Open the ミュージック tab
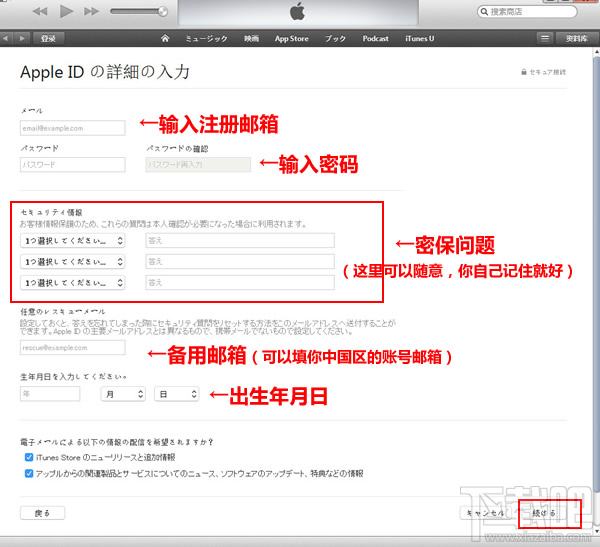This screenshot has height=547, width=600. 207,39
